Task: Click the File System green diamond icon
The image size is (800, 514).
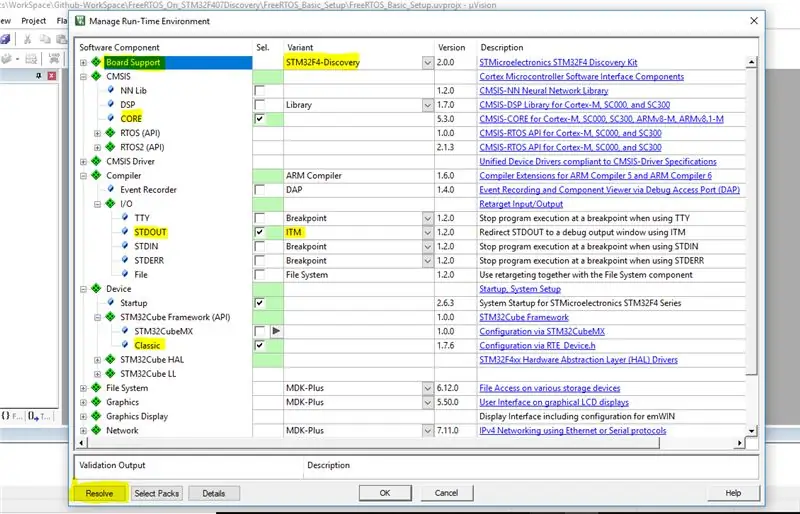Action: pyautogui.click(x=96, y=388)
